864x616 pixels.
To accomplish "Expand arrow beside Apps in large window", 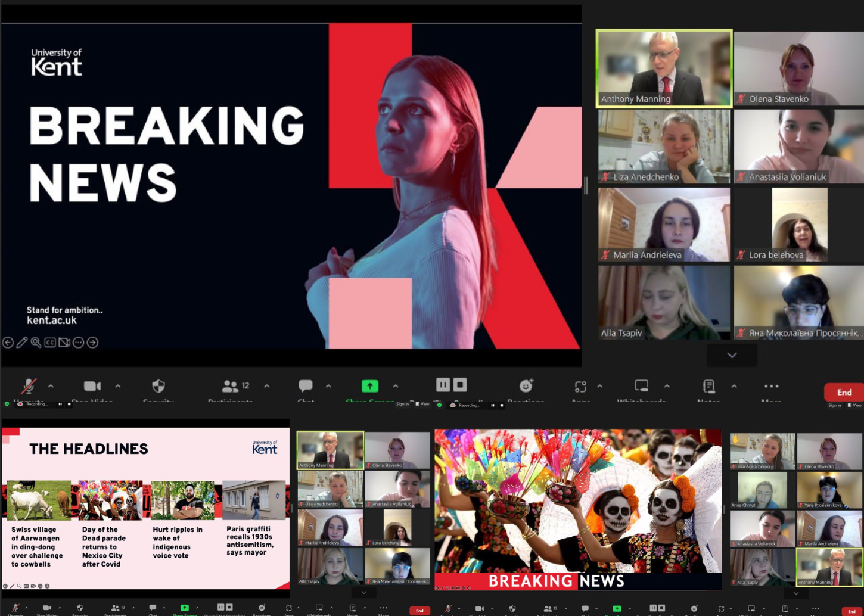I will tap(600, 387).
